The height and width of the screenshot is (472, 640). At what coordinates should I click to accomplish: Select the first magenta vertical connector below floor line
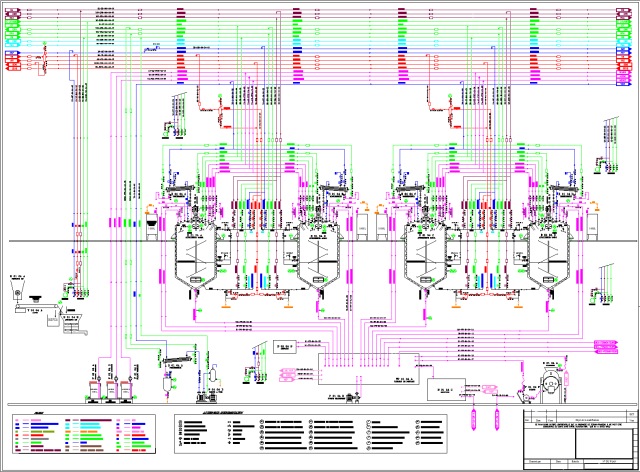[x=473, y=419]
